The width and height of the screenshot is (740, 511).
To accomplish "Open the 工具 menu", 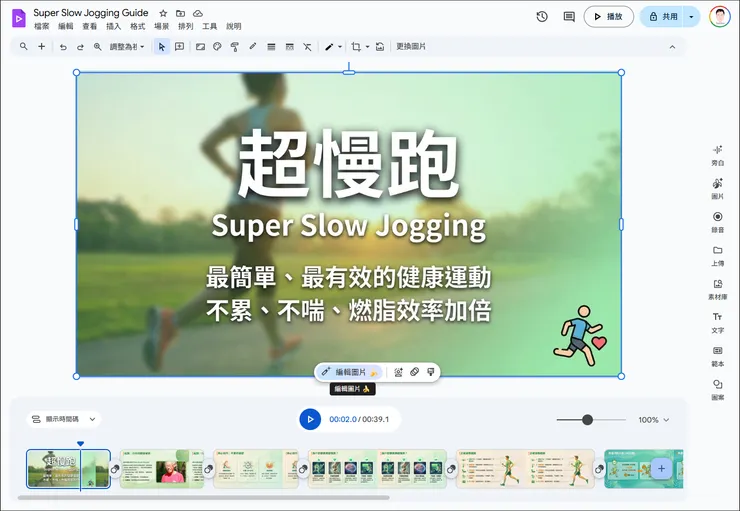I will tap(210, 26).
